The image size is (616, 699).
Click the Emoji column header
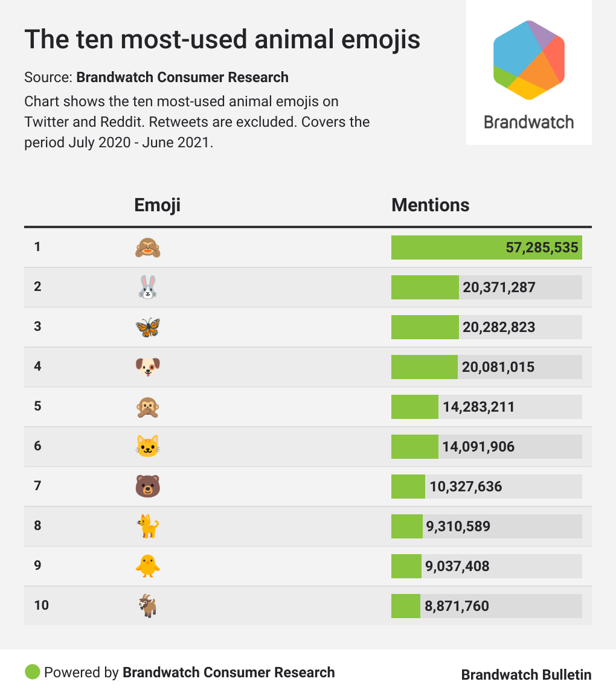click(157, 205)
